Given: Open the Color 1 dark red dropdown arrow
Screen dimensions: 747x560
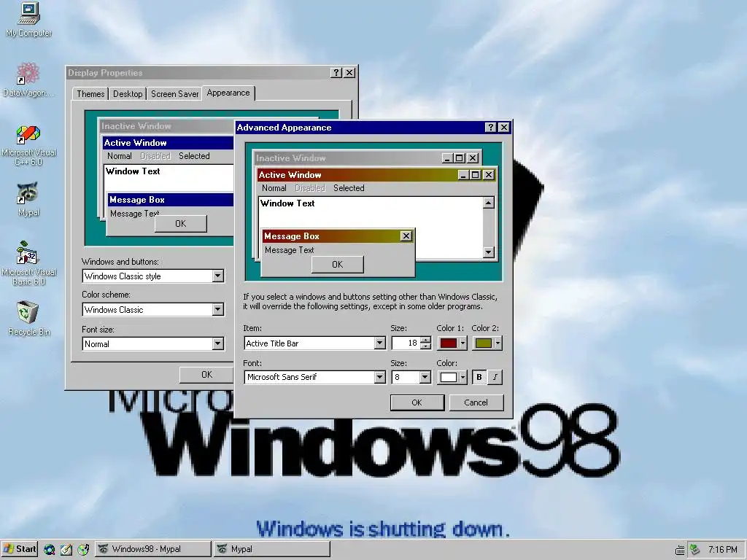Looking at the screenshot, I should (x=462, y=343).
